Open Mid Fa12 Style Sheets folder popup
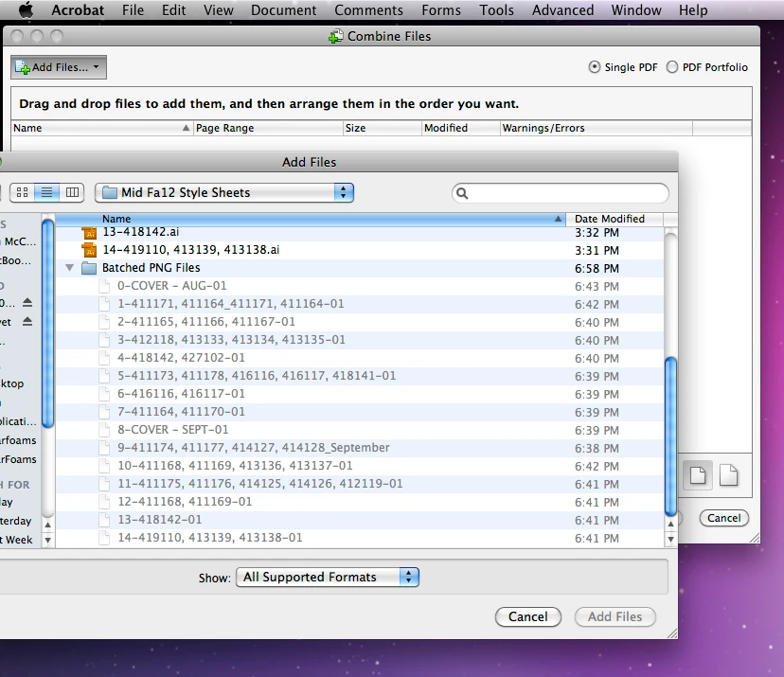The width and height of the screenshot is (784, 677). tap(224, 192)
